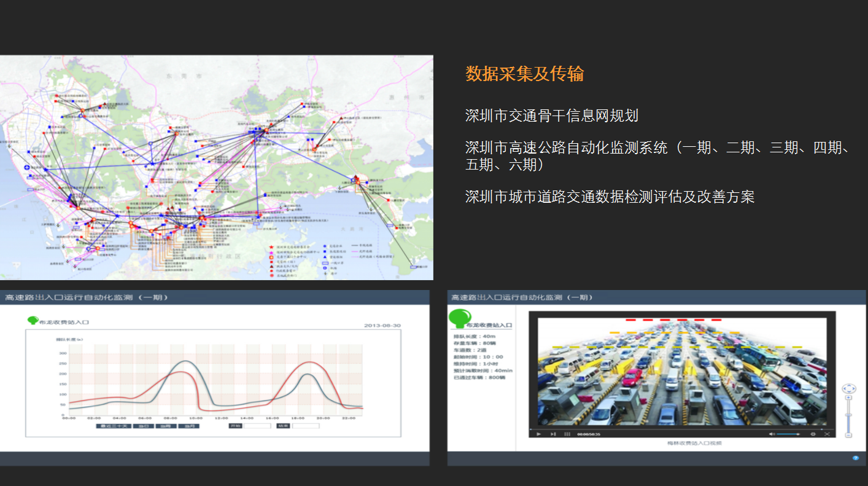868x486 pixels.
Task: Click the green status light beside chart
Action: (33, 320)
